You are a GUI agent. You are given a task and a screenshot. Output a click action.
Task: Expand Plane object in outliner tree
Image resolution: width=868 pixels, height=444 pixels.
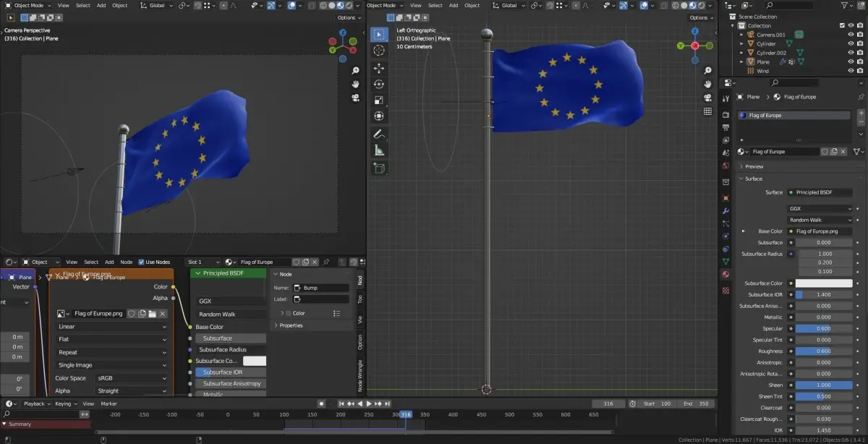[741, 62]
